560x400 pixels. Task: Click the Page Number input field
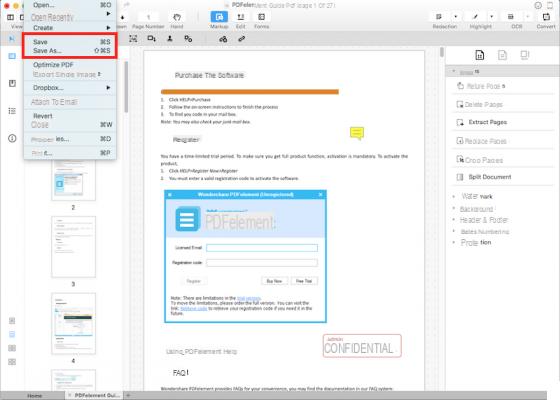coord(148,17)
